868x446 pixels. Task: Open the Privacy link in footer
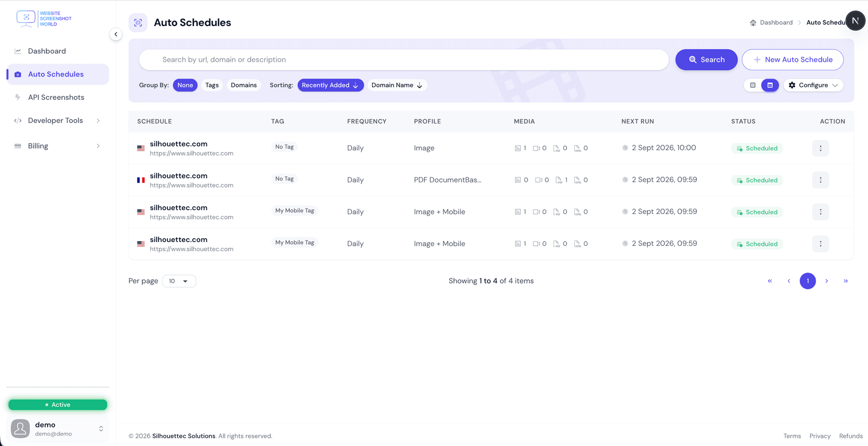[820, 436]
